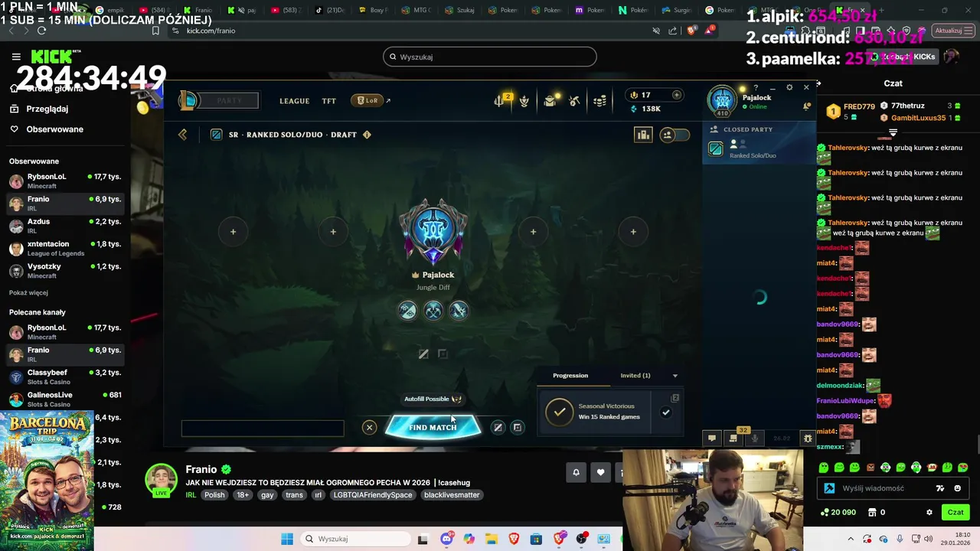980x551 pixels.
Task: Click the third role icon under Jungle Diff
Action: [459, 310]
